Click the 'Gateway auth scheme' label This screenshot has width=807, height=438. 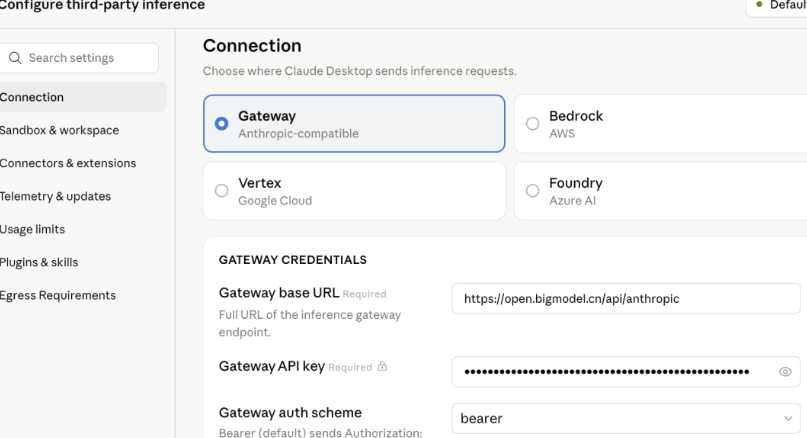(290, 413)
